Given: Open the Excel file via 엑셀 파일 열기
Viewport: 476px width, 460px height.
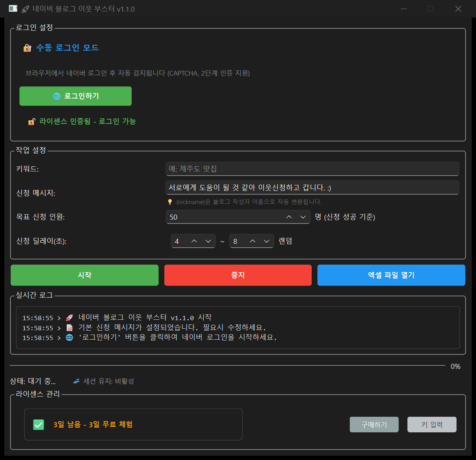Looking at the screenshot, I should 391,275.
